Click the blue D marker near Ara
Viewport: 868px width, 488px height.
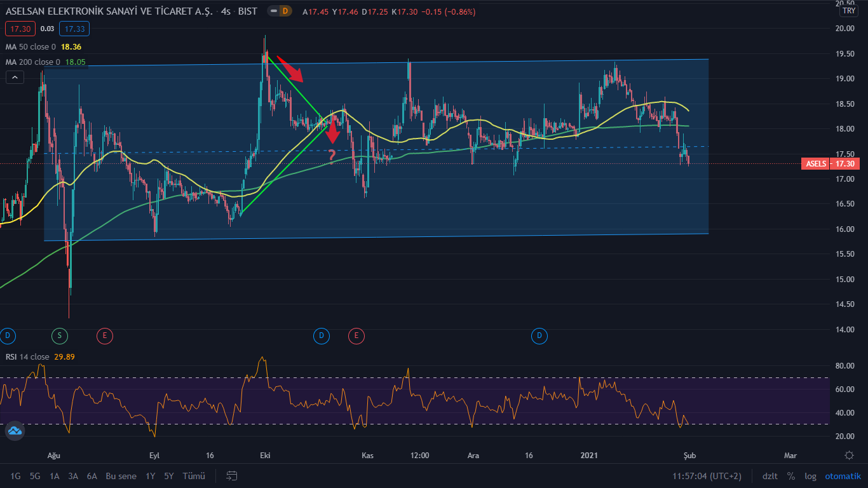[539, 335]
